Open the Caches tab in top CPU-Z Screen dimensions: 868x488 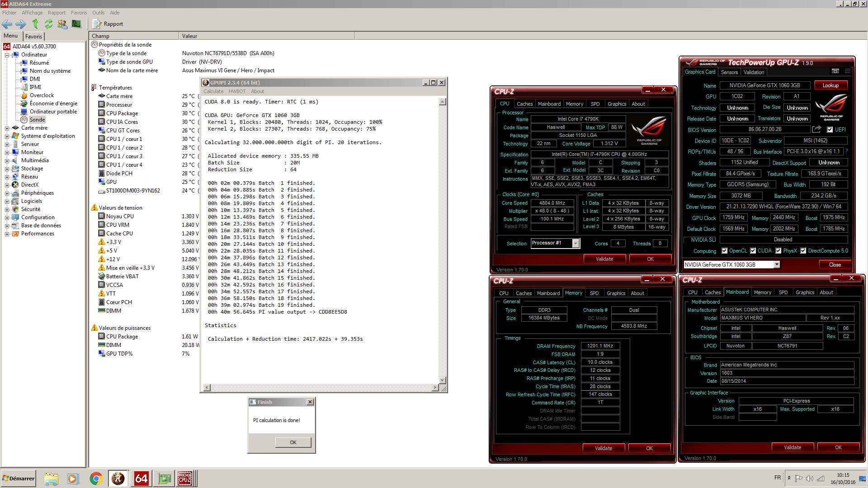tap(524, 104)
